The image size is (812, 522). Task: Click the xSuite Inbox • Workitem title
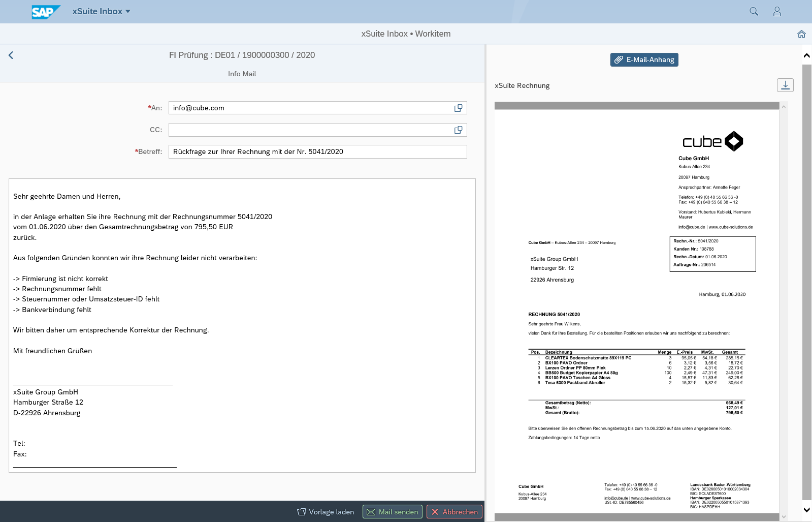(406, 34)
